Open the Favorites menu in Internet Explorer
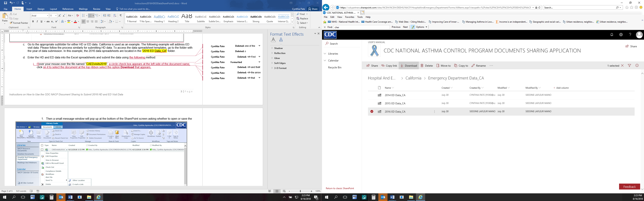Image resolution: width=644 pixels, height=201 pixels. [x=349, y=17]
